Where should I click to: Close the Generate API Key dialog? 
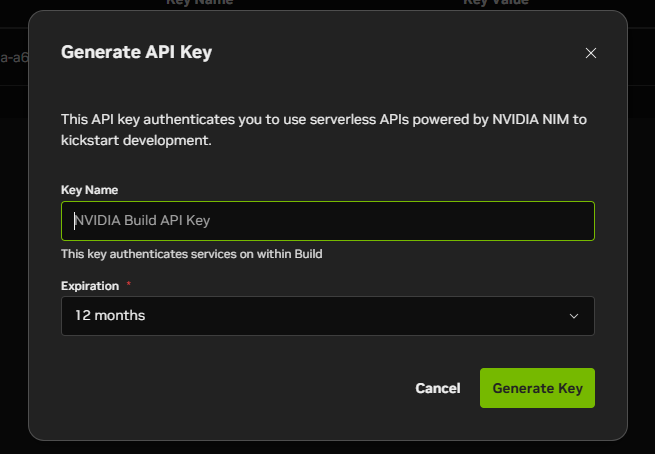point(591,53)
